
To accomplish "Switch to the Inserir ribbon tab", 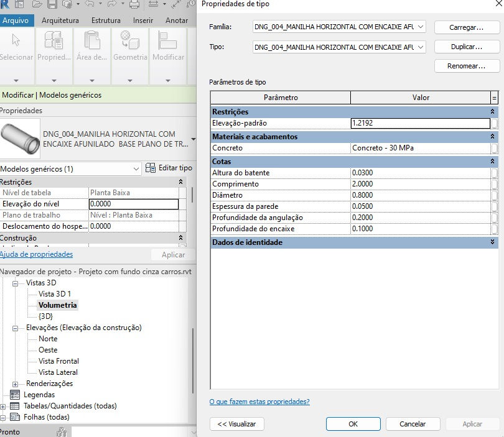I will [x=143, y=21].
